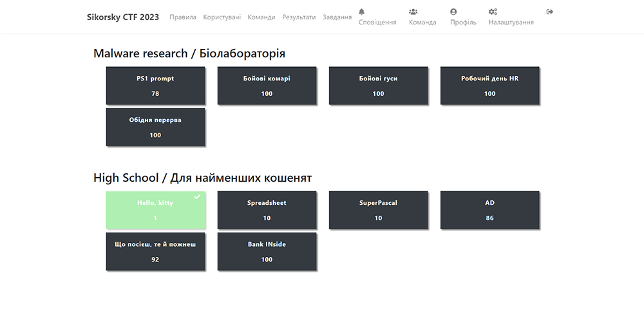
Task: Open the Робочий день HR challenge
Action: 489,86
